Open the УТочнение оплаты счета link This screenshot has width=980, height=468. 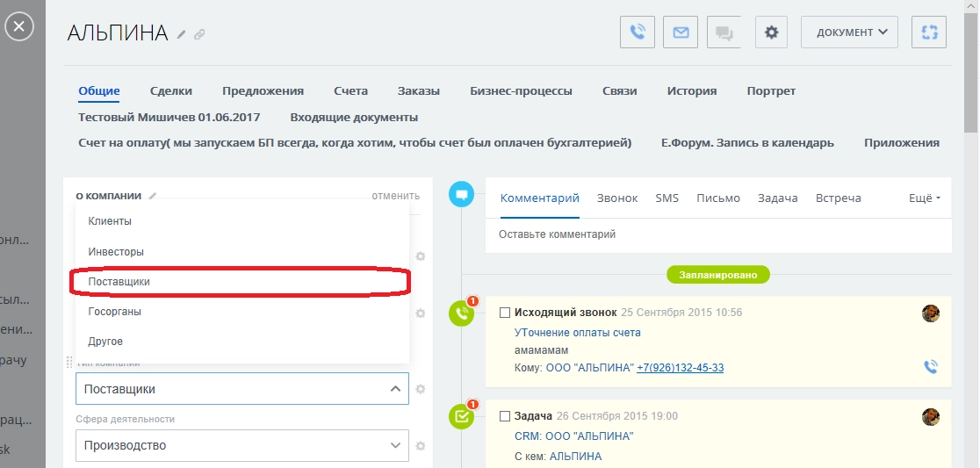tap(577, 333)
